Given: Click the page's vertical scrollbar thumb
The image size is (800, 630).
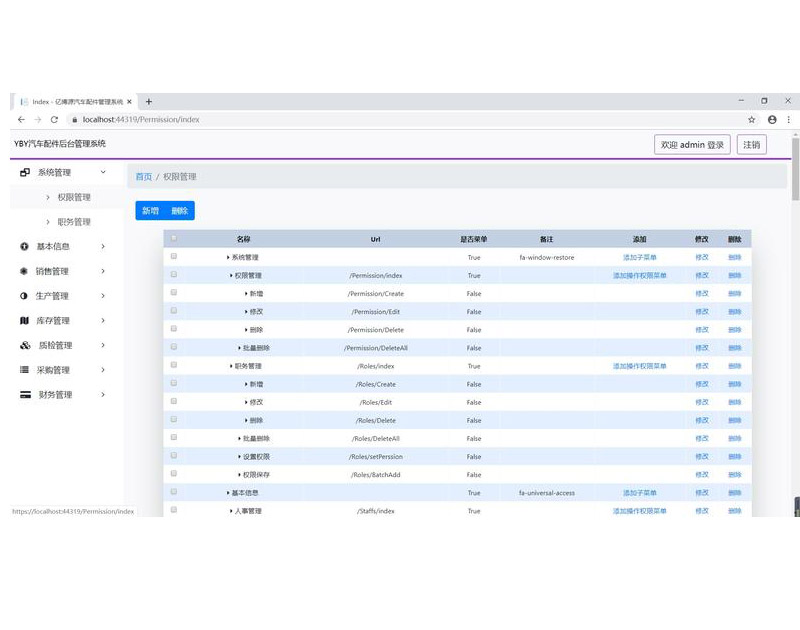Looking at the screenshot, I should 795,170.
